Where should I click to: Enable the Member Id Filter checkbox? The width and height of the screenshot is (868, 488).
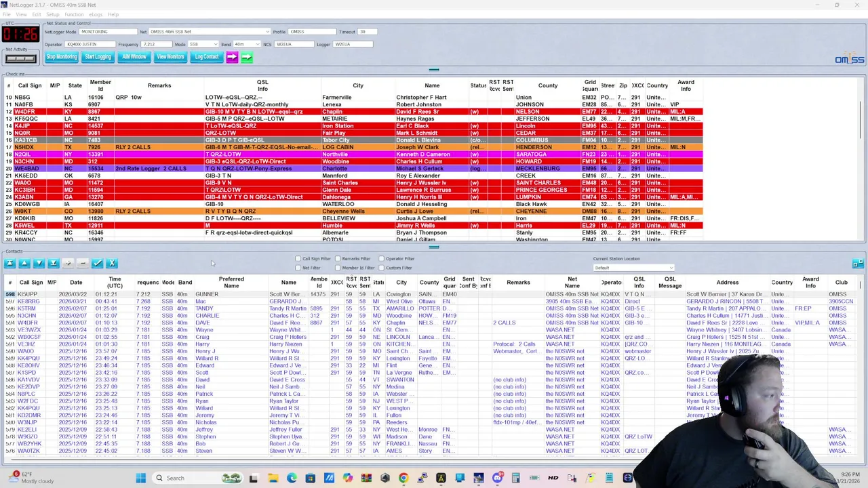pyautogui.click(x=337, y=268)
